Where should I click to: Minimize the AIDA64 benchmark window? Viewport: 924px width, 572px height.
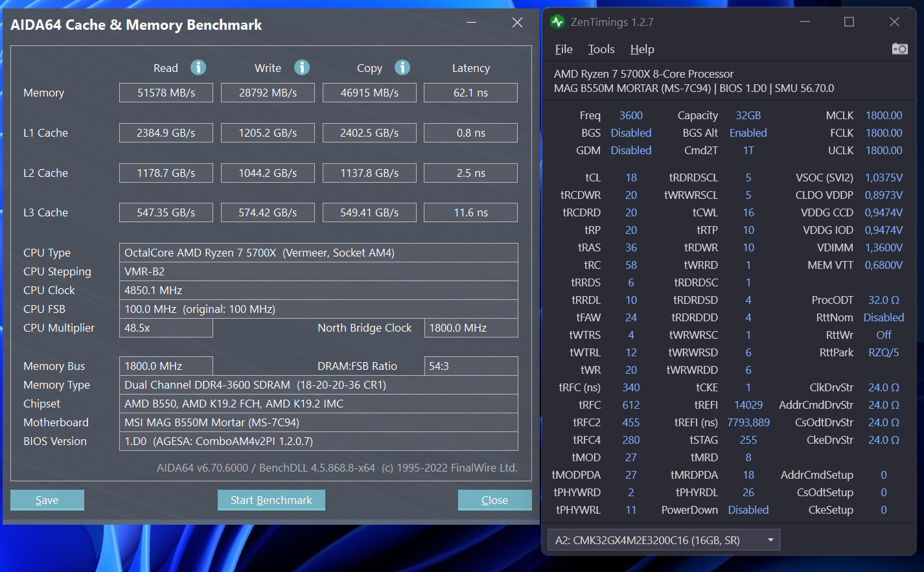pyautogui.click(x=471, y=23)
